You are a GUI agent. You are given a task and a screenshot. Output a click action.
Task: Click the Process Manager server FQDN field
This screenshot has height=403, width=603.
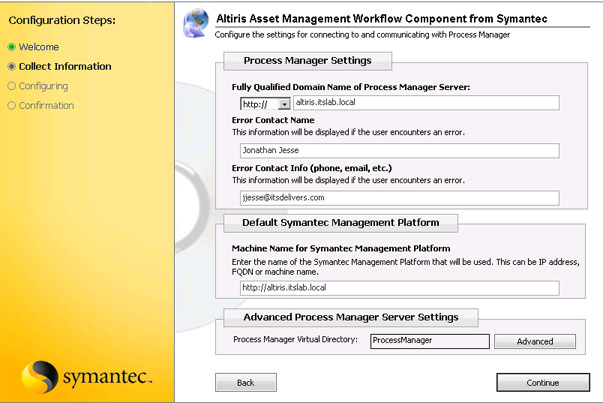pos(426,103)
